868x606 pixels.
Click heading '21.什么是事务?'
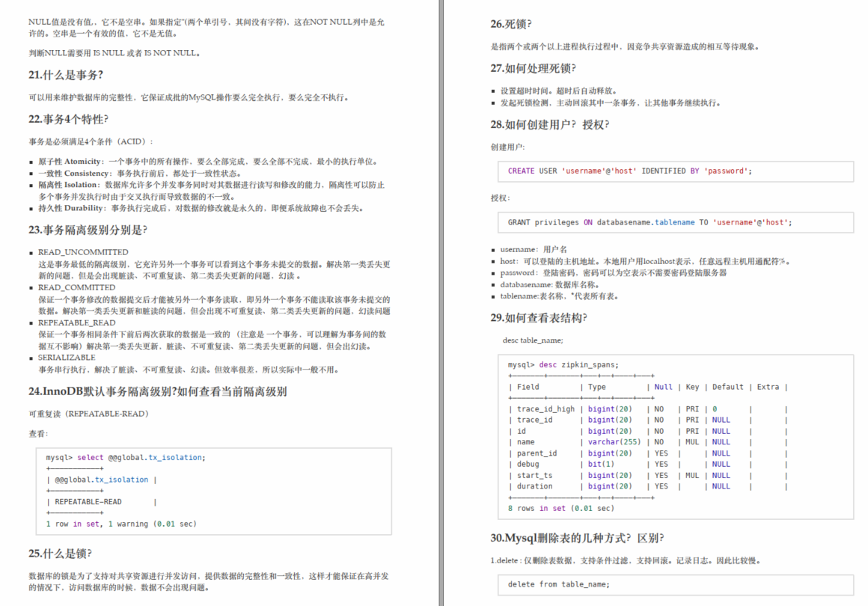click(x=66, y=76)
